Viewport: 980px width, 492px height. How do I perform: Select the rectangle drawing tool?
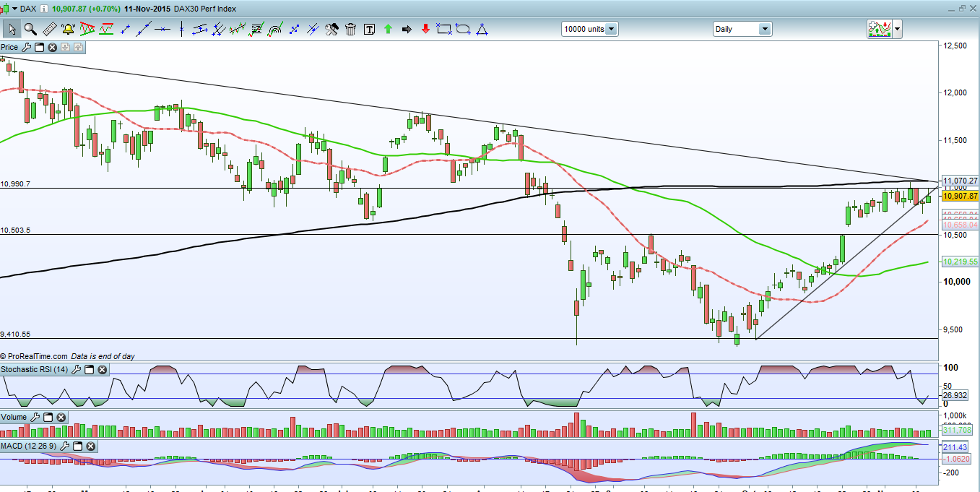pyautogui.click(x=444, y=29)
